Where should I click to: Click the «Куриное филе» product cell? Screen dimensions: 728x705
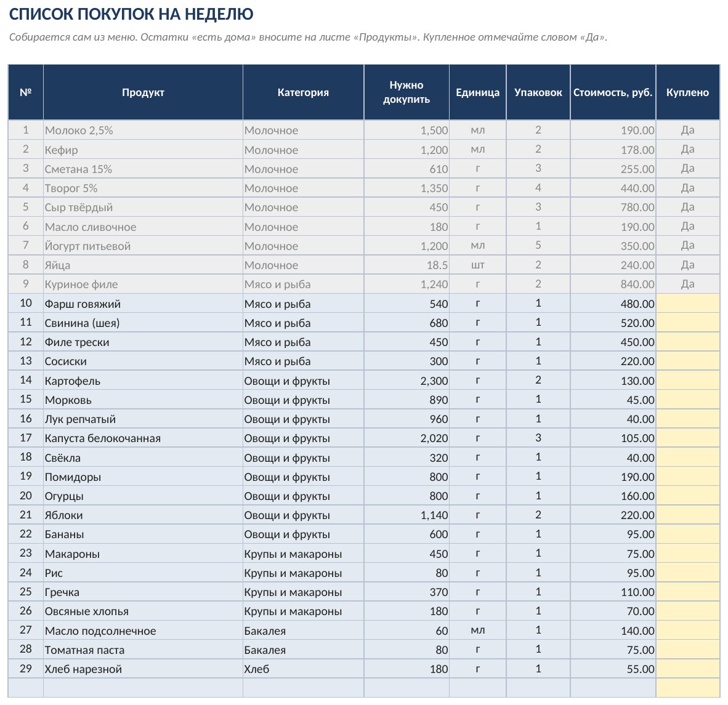point(143,284)
